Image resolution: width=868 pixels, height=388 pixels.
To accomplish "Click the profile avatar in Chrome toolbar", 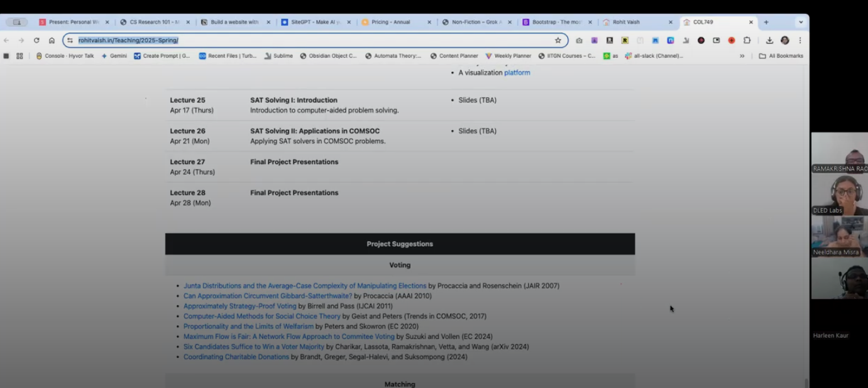I will [784, 40].
